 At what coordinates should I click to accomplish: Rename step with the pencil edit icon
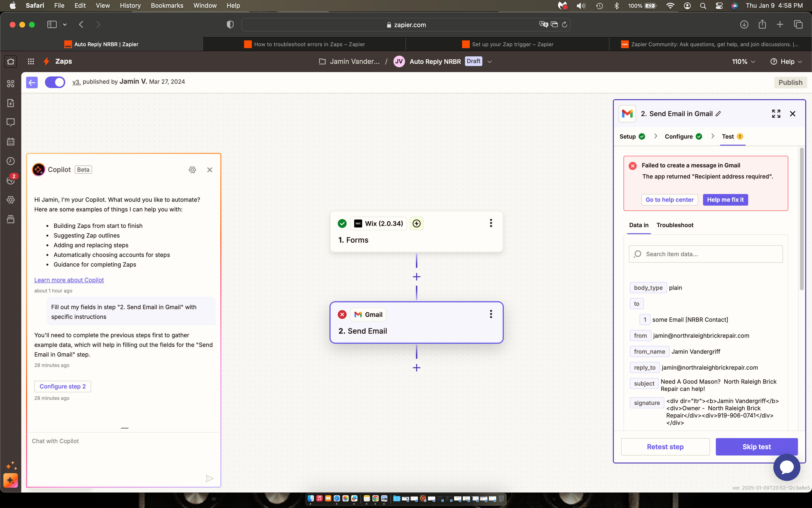718,114
